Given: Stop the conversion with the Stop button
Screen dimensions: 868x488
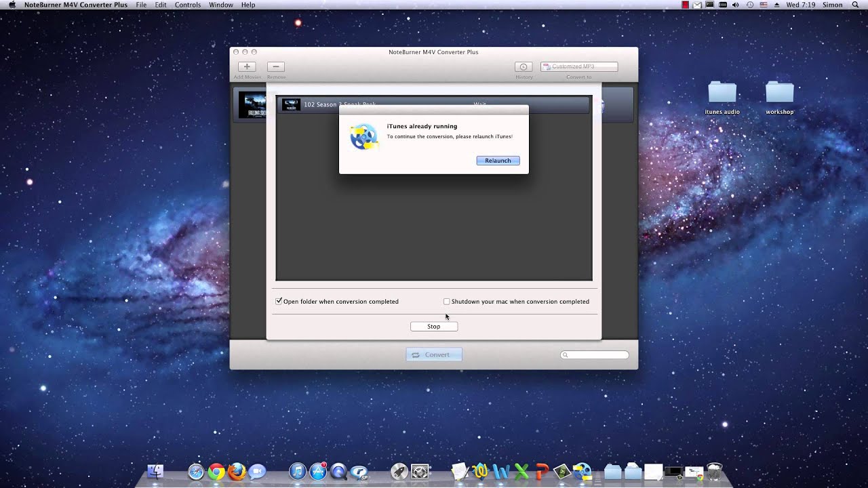Looking at the screenshot, I should (434, 327).
